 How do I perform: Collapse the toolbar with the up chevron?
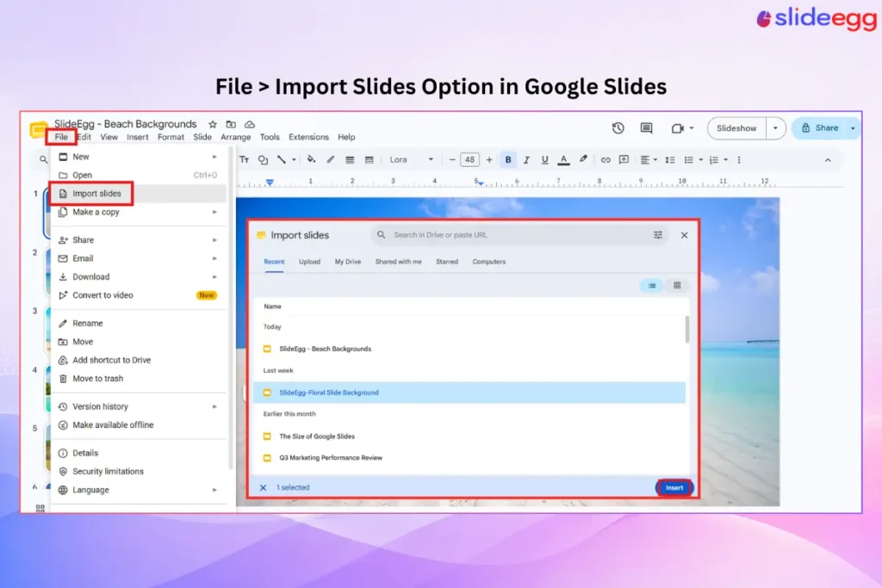pos(828,160)
